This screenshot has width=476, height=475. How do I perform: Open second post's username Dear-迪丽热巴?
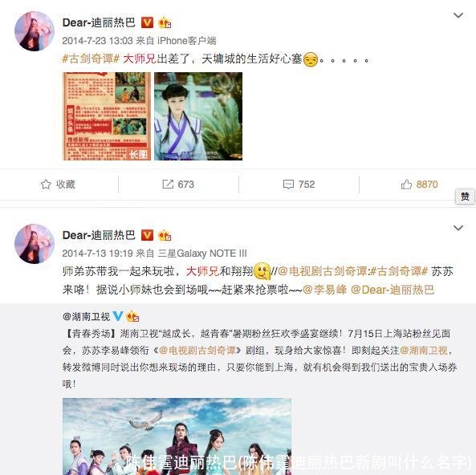99,235
